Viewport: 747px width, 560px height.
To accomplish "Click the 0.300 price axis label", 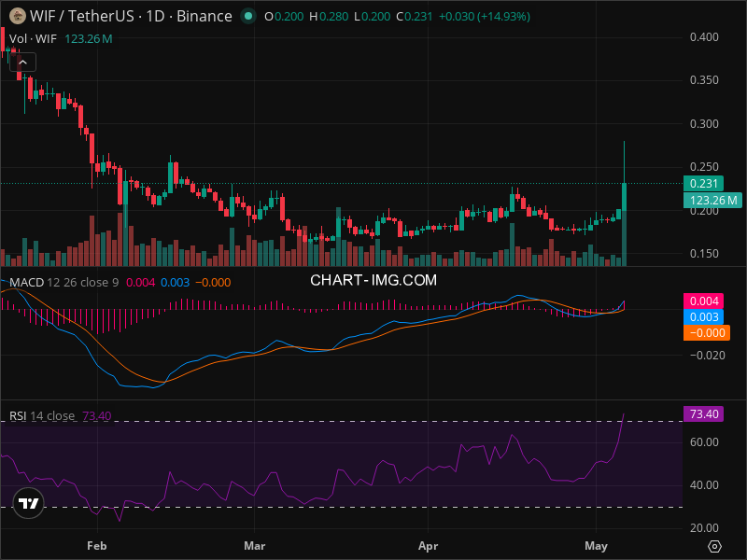I will pos(704,124).
